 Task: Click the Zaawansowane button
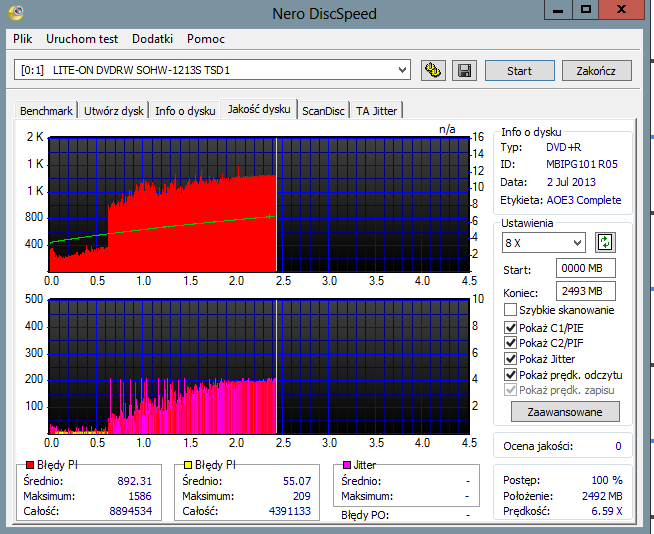click(565, 412)
